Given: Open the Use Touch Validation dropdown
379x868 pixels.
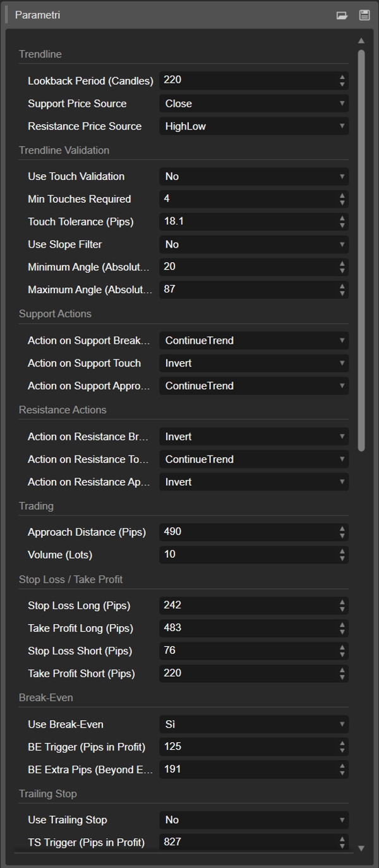Looking at the screenshot, I should [x=253, y=176].
